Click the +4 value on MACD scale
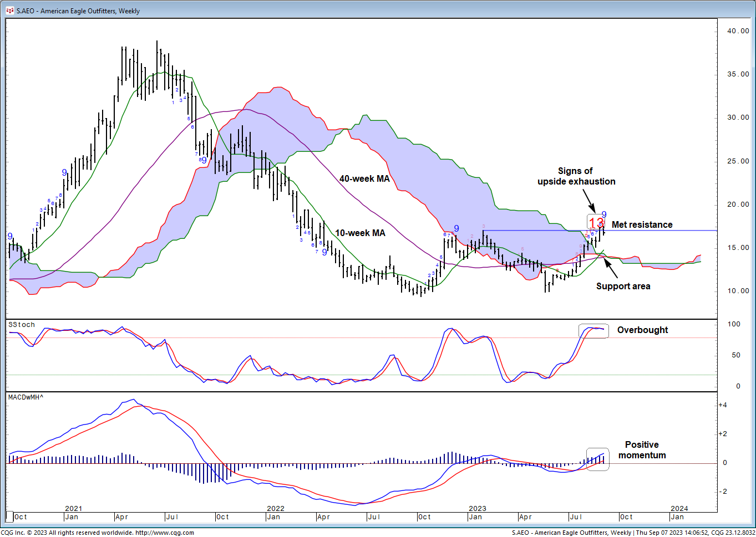The height and width of the screenshot is (537, 756). pos(723,405)
